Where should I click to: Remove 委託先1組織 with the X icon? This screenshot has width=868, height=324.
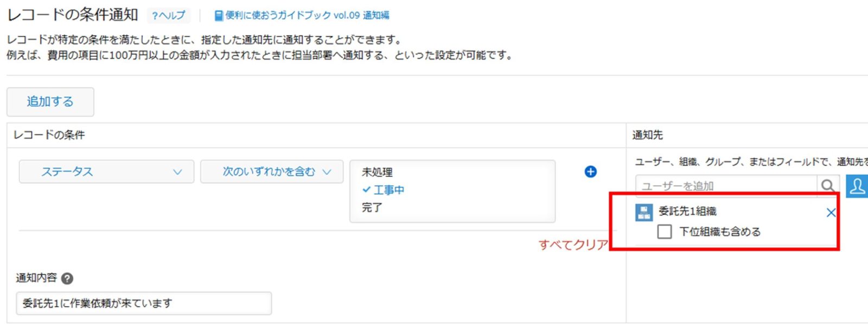831,213
